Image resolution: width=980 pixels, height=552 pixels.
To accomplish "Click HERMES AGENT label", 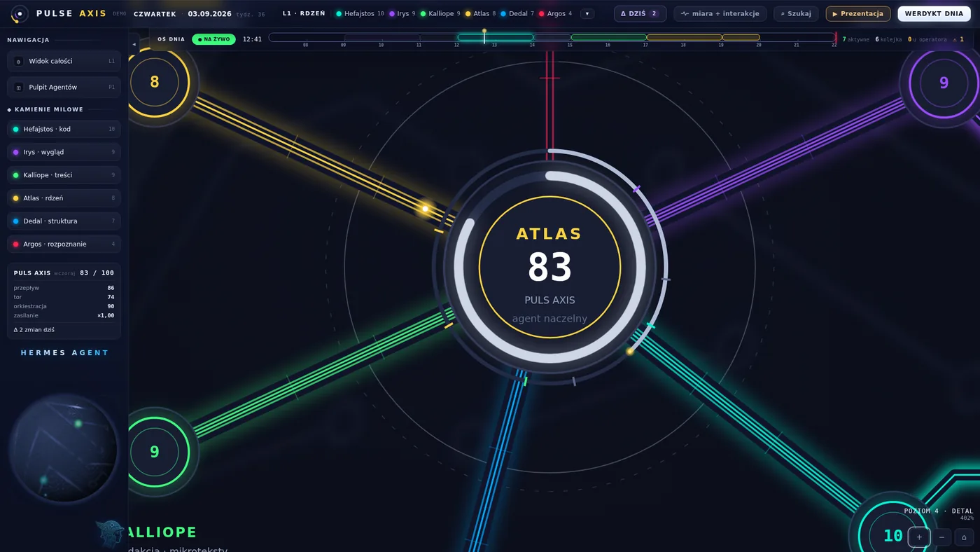I will pyautogui.click(x=64, y=353).
